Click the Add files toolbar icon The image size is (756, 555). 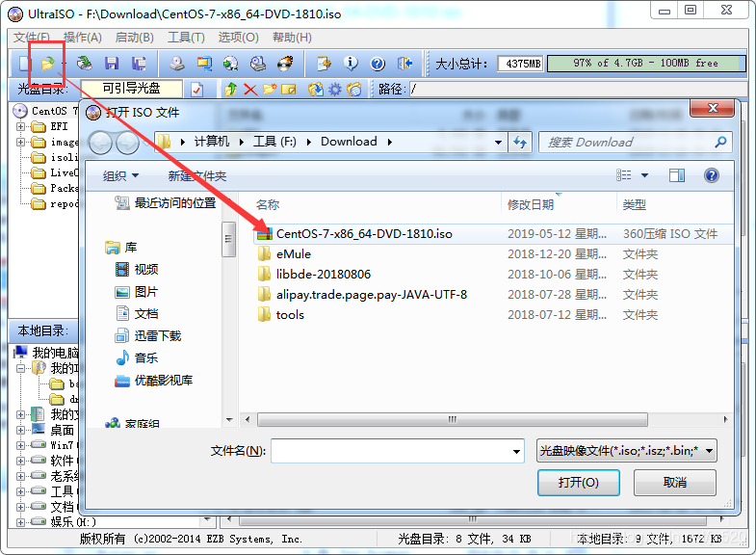(324, 64)
